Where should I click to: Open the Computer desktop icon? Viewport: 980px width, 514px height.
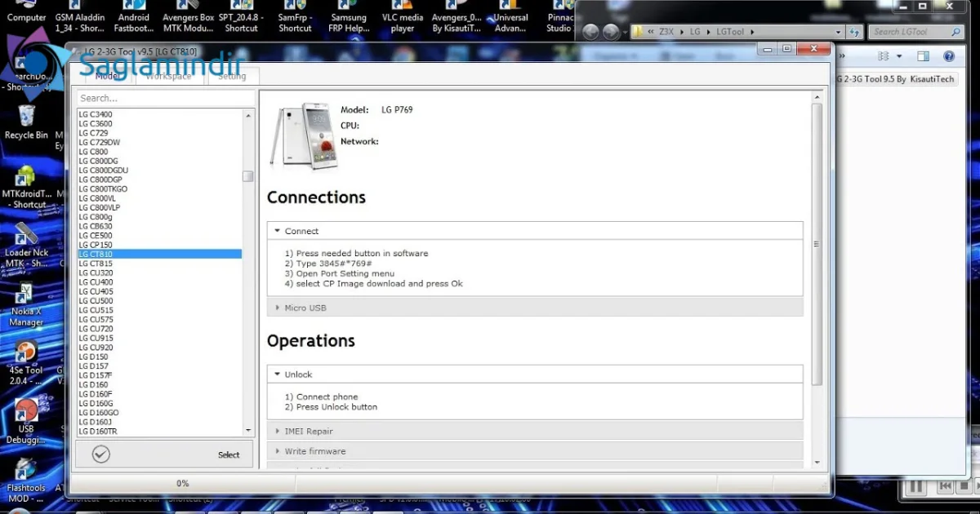pyautogui.click(x=26, y=11)
